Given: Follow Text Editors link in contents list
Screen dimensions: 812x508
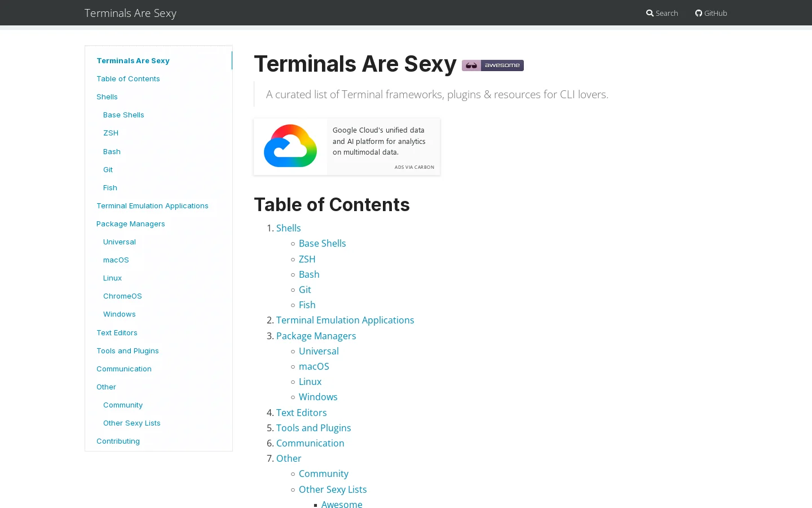Looking at the screenshot, I should click(x=302, y=413).
